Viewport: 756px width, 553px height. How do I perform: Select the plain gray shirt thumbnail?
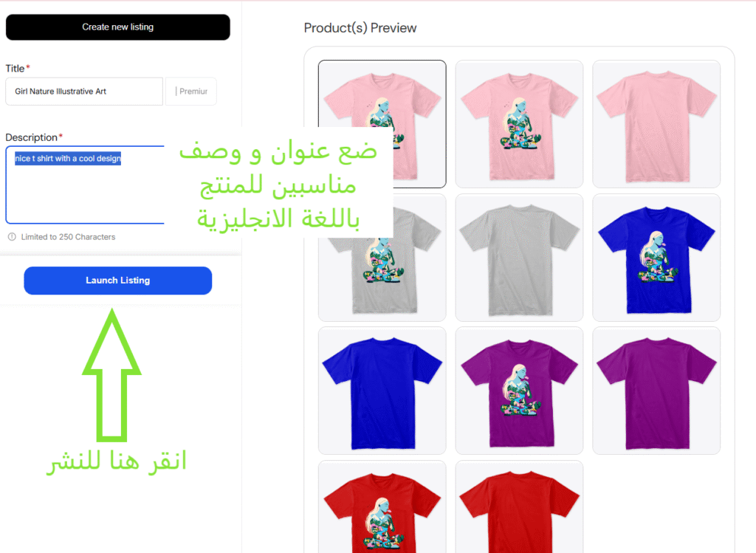coord(519,258)
